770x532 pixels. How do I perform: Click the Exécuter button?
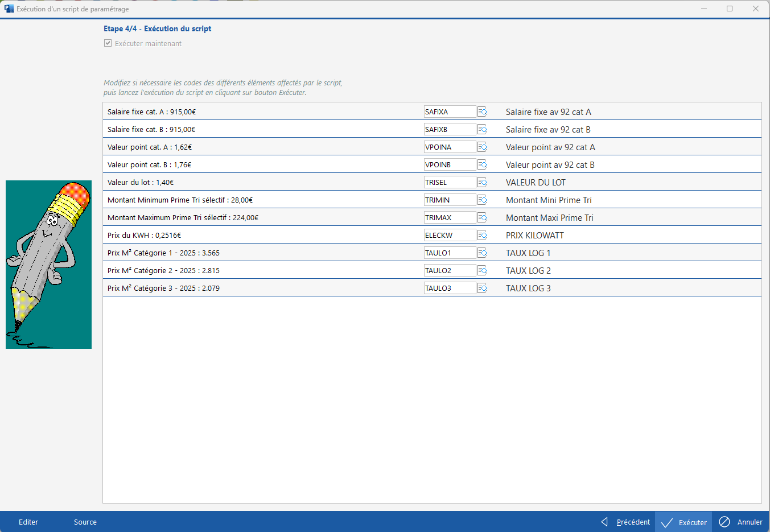[683, 522]
